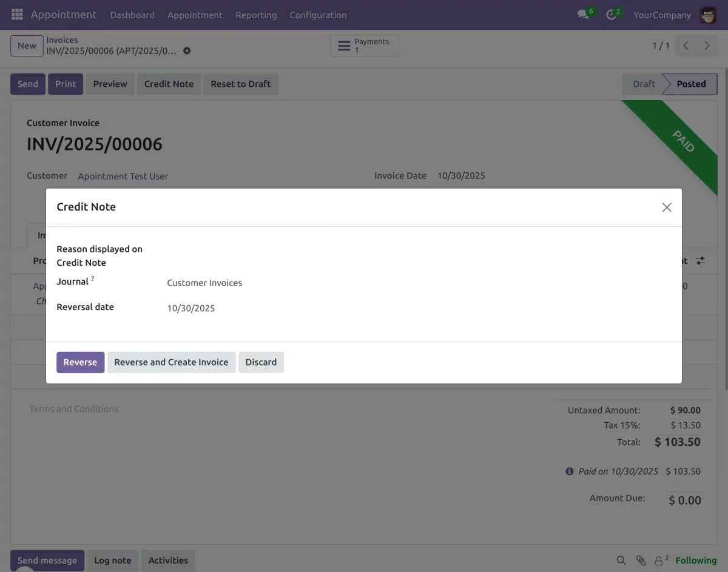Click Reverse and Create Invoice button
Screen dimensions: 728x572
(171, 362)
